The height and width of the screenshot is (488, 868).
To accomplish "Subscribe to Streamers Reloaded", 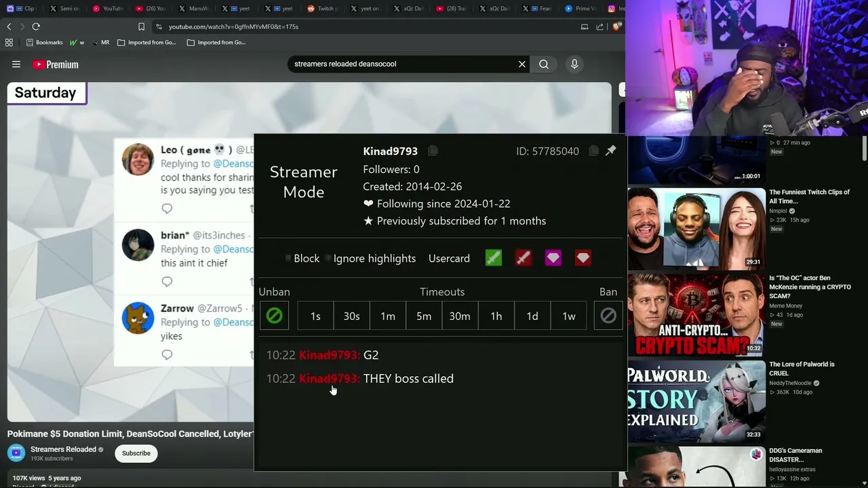I will (x=136, y=453).
